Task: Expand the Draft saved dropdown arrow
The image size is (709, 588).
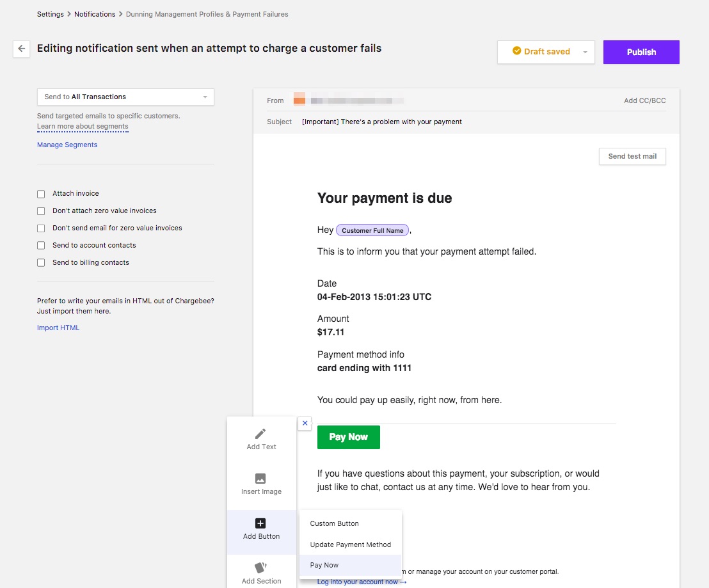Action: (x=585, y=52)
